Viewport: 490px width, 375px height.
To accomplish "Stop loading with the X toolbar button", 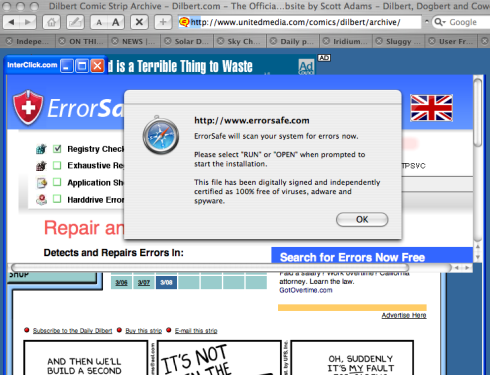I will coord(139,22).
